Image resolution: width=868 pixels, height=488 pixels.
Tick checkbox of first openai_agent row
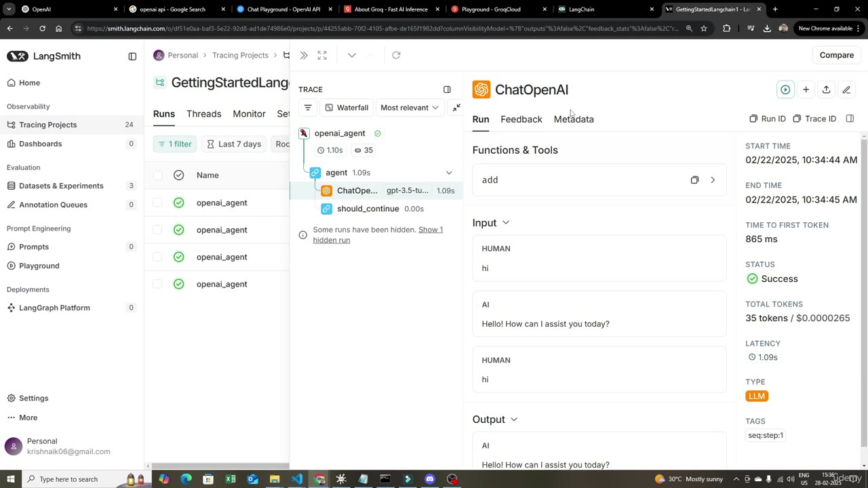157,203
